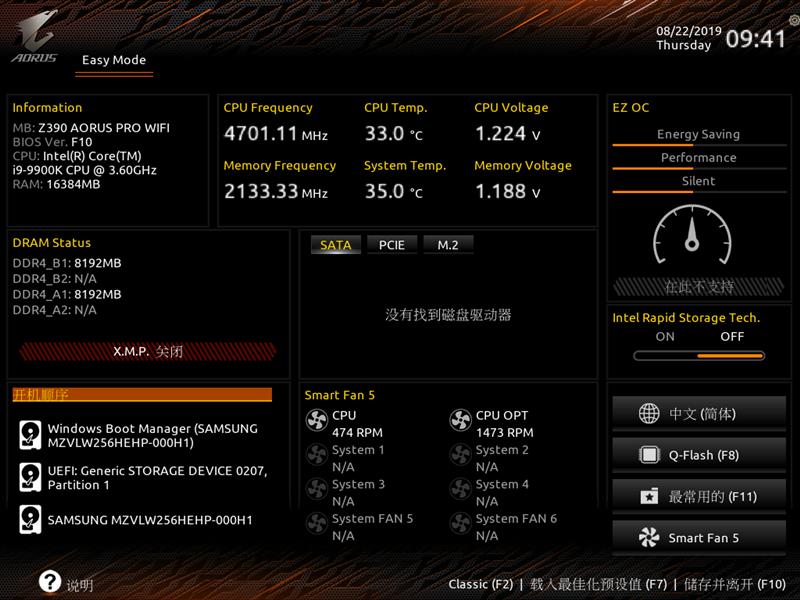Screen dimensions: 800x600
Task: Click the MB: Z390 AORUS PRO WIFI line
Action: (91, 128)
